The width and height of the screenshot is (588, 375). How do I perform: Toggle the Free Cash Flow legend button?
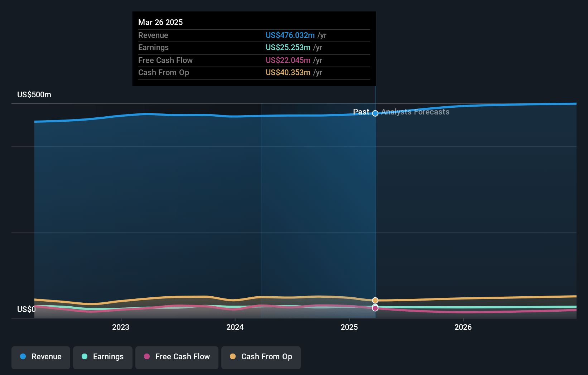point(177,357)
